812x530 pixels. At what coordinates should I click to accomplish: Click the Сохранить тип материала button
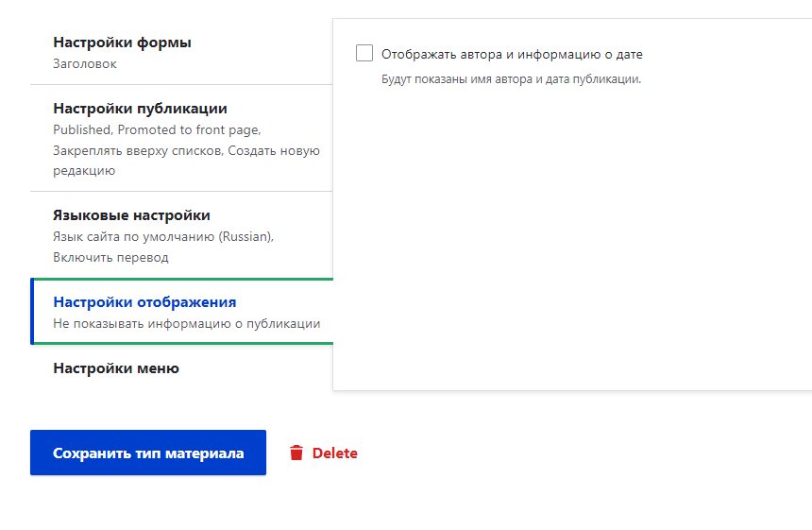click(x=148, y=453)
